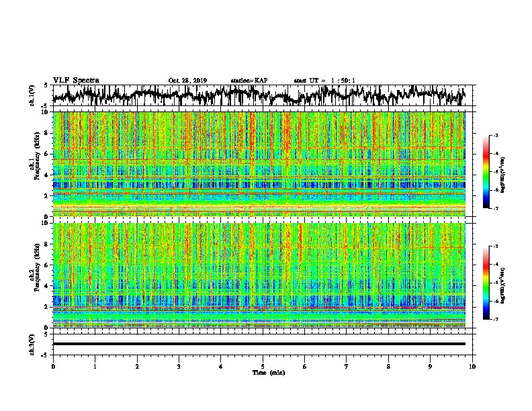Click the time axis tick label "7"
This screenshot has height=411, width=532.
tap(347, 367)
